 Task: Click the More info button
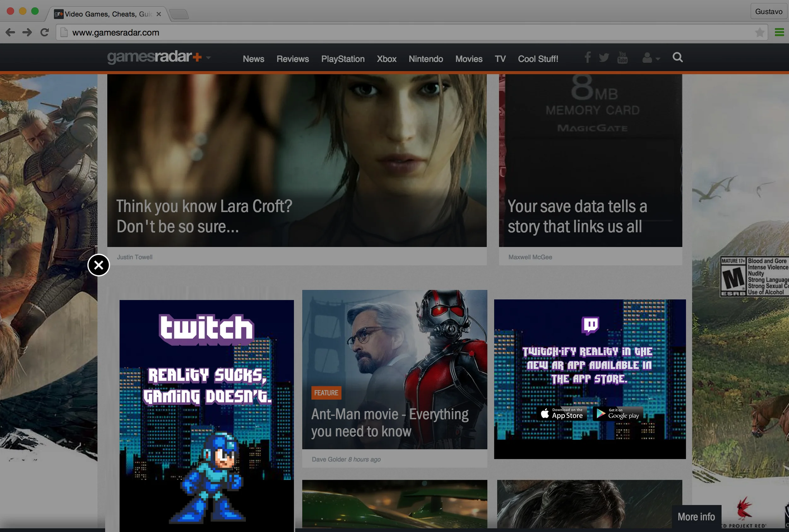coord(696,517)
